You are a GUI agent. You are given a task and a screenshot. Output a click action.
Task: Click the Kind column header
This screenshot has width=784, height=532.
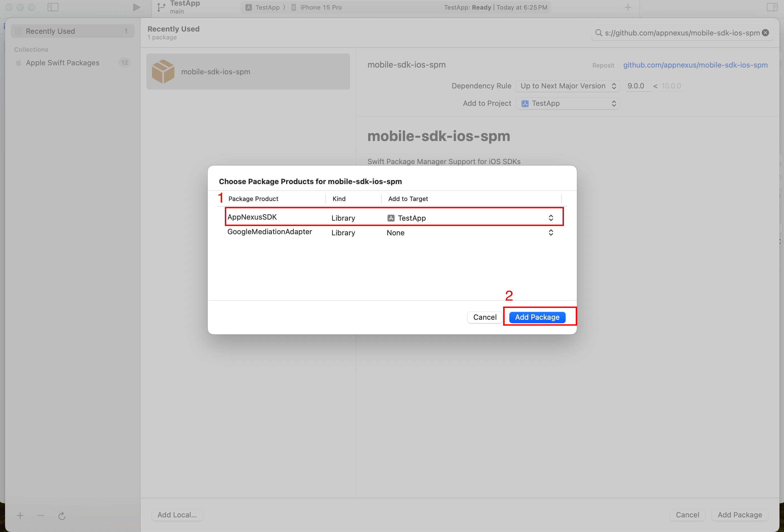pos(339,199)
